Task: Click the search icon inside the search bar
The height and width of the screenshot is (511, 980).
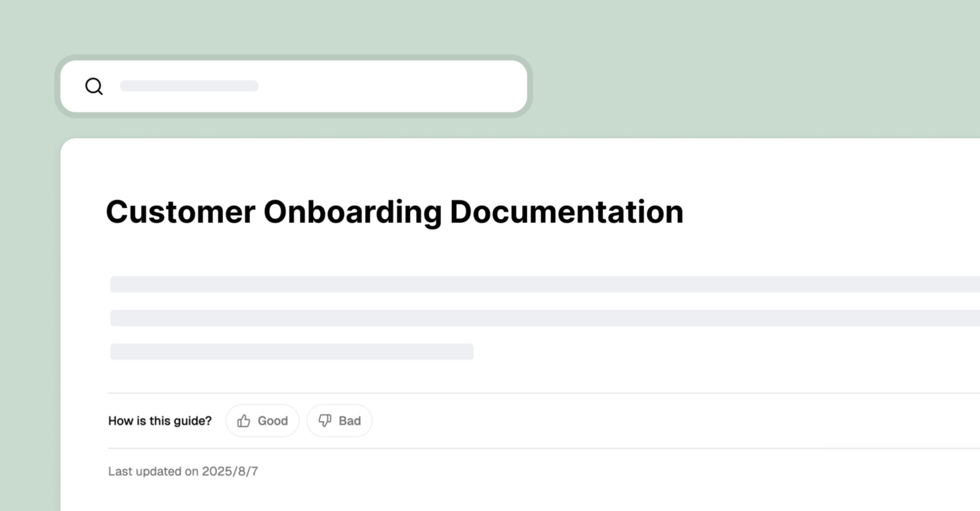Action: pos(94,86)
